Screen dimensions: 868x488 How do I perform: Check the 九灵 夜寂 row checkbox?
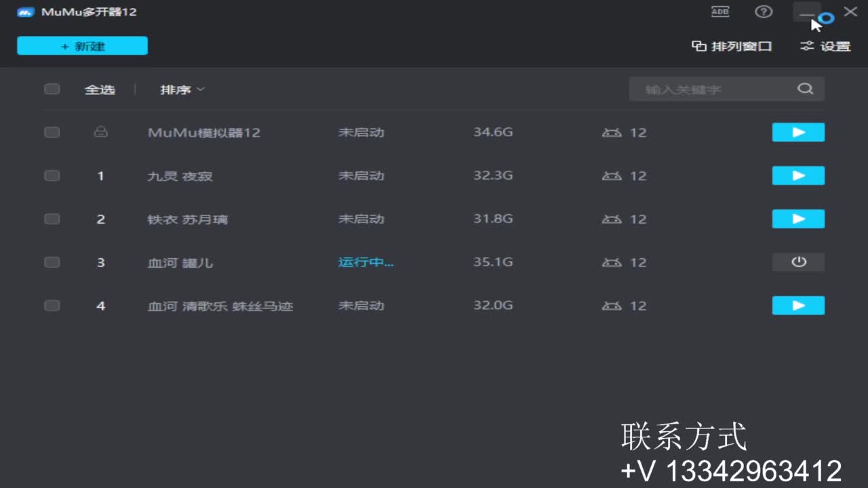click(x=52, y=176)
